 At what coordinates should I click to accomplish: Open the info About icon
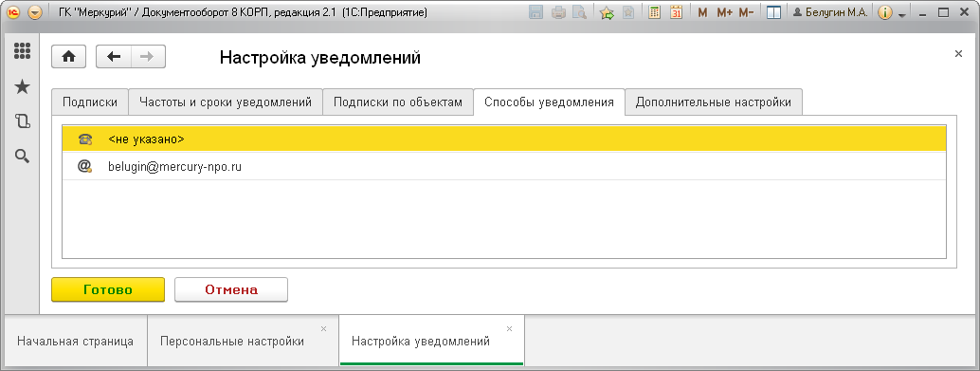click(885, 12)
